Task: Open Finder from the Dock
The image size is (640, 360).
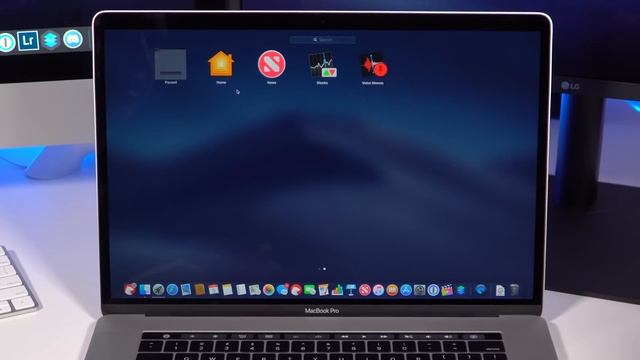Action: (144, 290)
